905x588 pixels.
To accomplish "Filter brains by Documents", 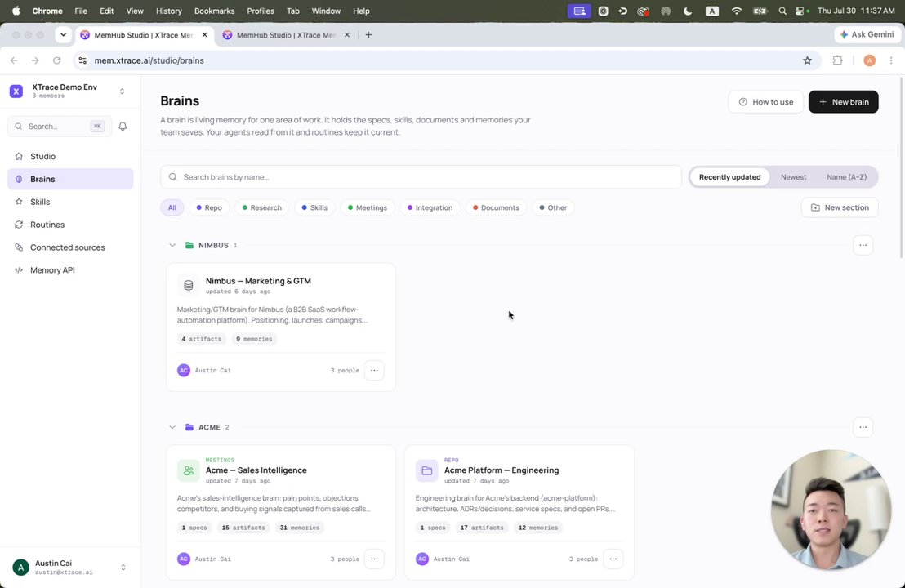I will point(496,207).
